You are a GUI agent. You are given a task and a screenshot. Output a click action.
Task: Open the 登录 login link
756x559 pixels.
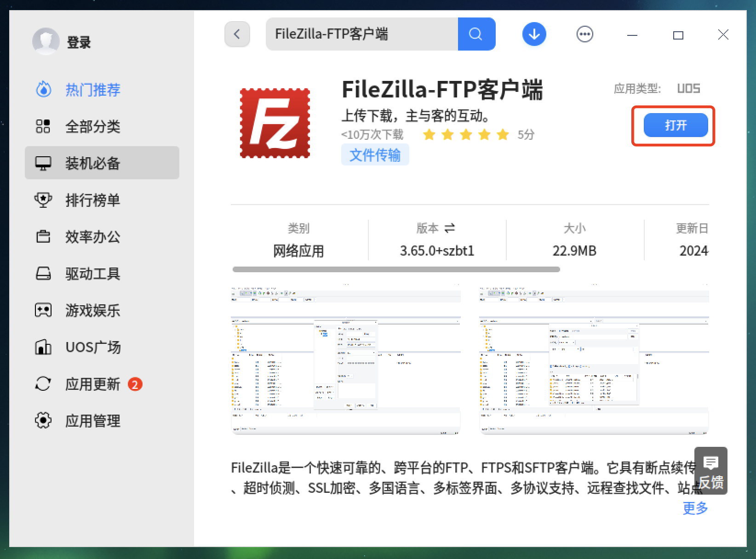click(x=79, y=42)
